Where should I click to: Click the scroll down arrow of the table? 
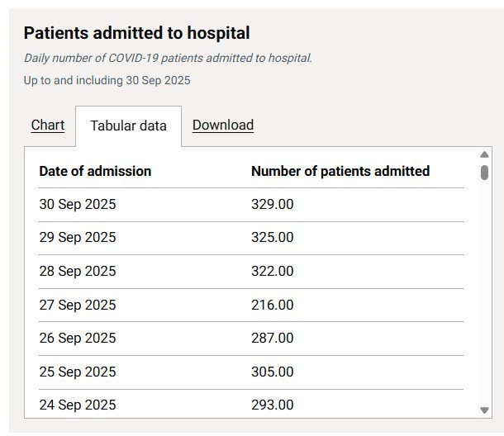pyautogui.click(x=484, y=410)
